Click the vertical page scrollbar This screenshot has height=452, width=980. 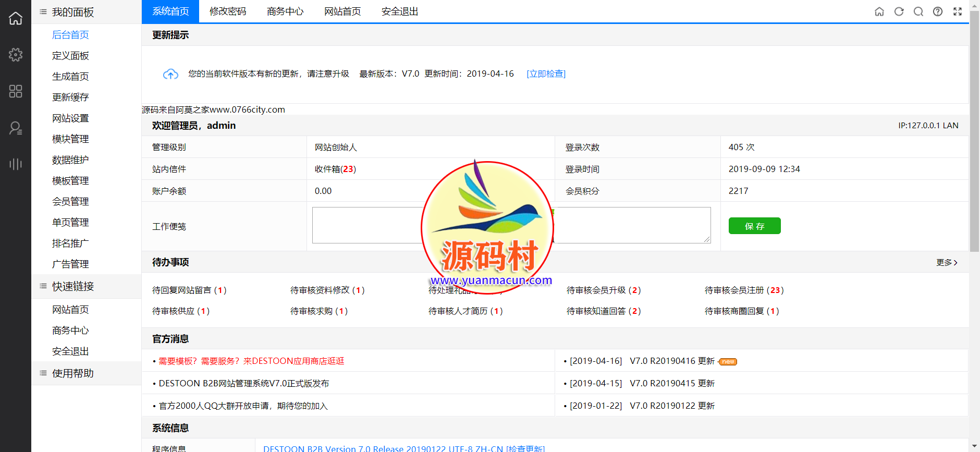pos(974,130)
